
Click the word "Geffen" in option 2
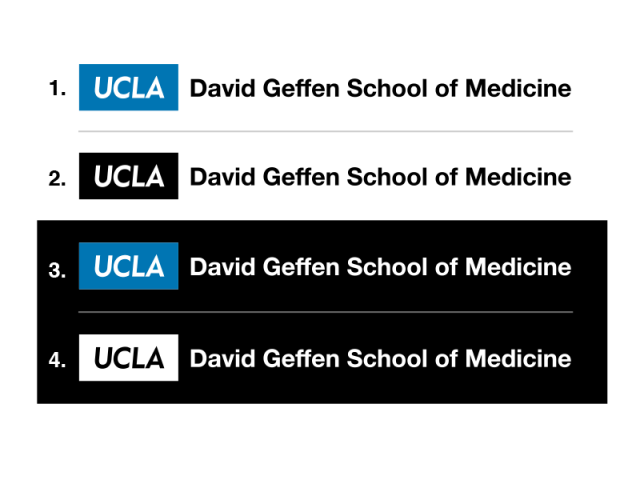pos(296,178)
